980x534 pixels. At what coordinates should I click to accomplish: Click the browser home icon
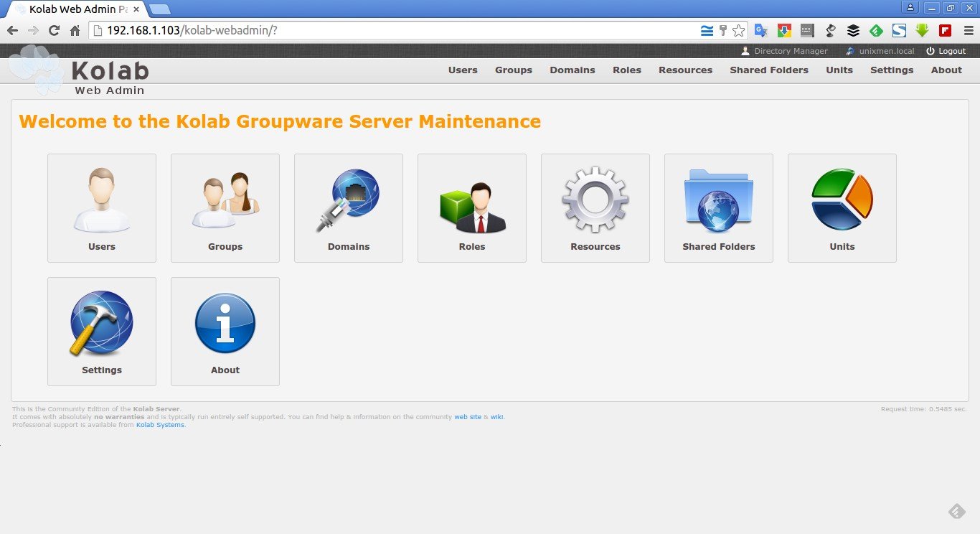point(75,31)
